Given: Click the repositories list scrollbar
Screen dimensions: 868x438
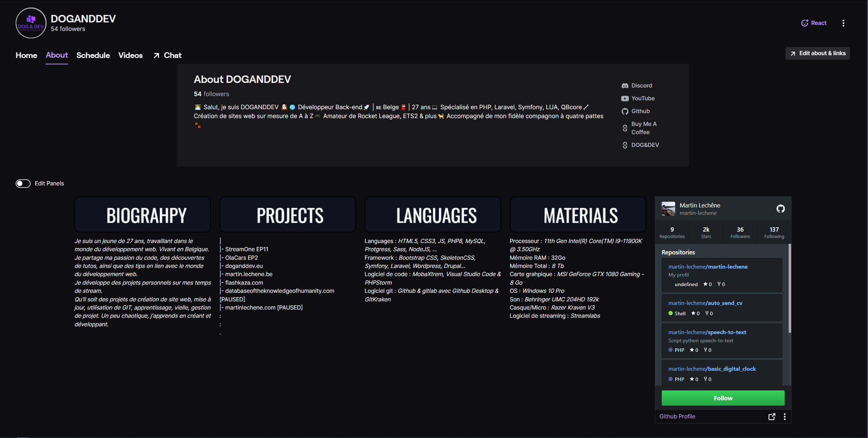Looking at the screenshot, I should [790, 288].
